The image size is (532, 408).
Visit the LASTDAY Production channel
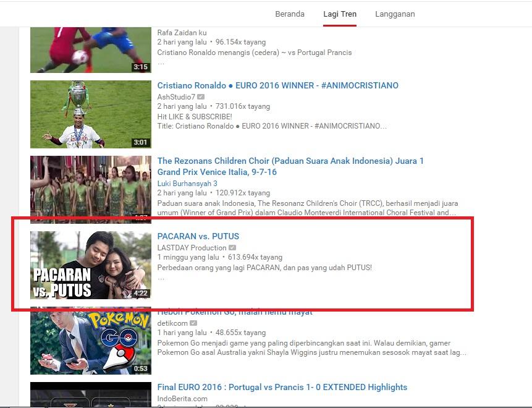click(192, 248)
